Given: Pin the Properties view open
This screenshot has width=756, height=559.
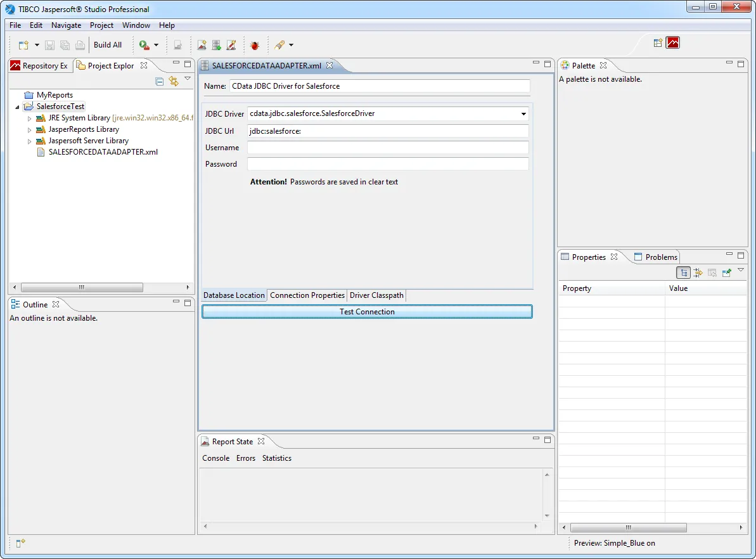Looking at the screenshot, I should (726, 273).
